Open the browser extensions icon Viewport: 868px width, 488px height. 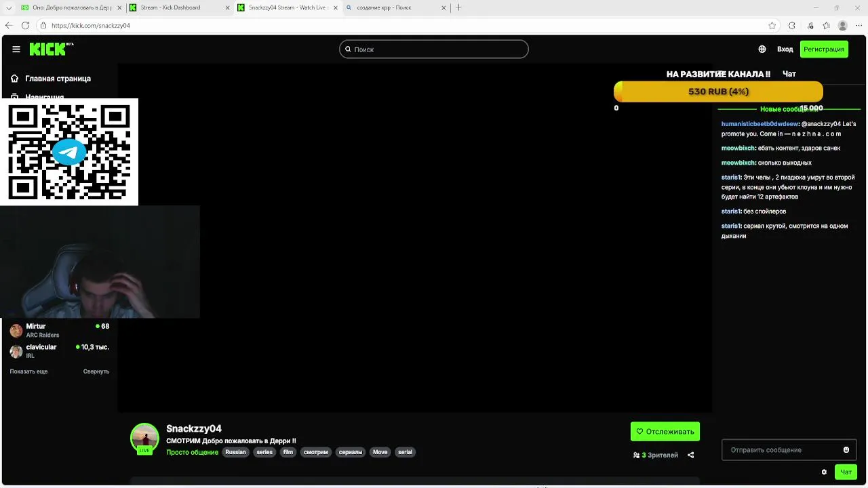coord(792,26)
